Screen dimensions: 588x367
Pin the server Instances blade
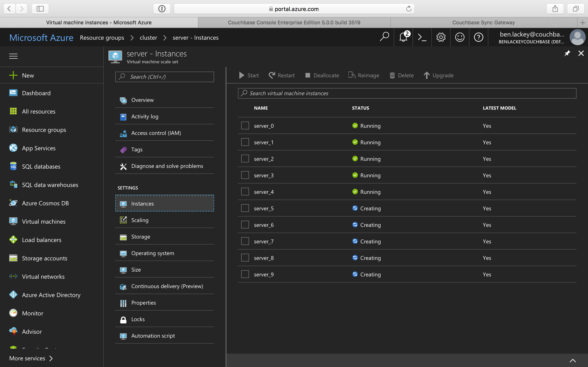(x=567, y=53)
